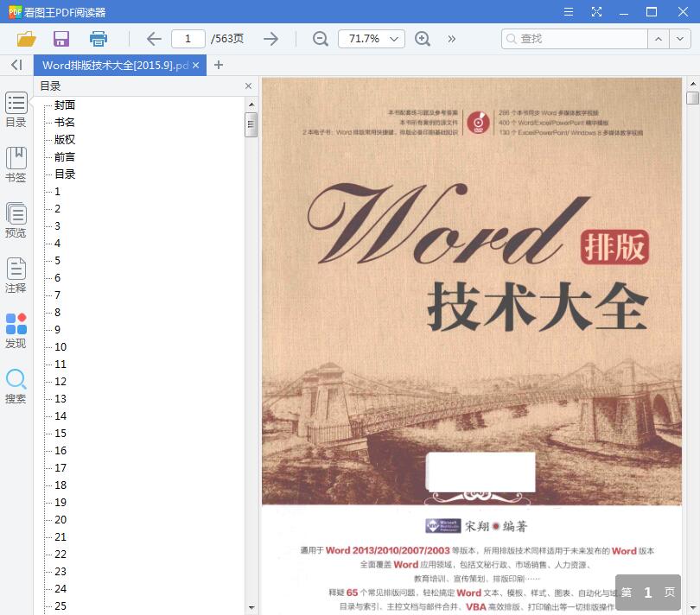Screen dimensions: 700x615
Task: Collapse the sidebar with the left arrow icon
Action: point(16,65)
